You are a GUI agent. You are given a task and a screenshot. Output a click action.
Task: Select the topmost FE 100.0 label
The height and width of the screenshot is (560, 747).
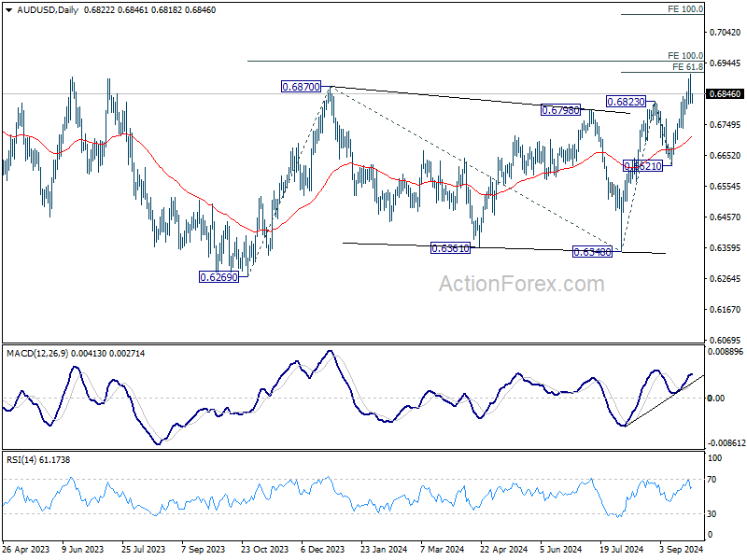(x=685, y=9)
